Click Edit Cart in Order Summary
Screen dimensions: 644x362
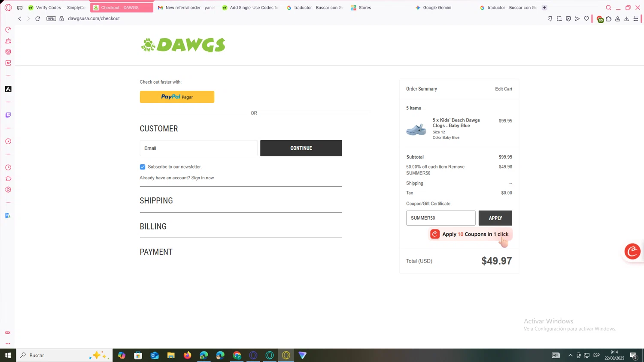[x=504, y=89]
